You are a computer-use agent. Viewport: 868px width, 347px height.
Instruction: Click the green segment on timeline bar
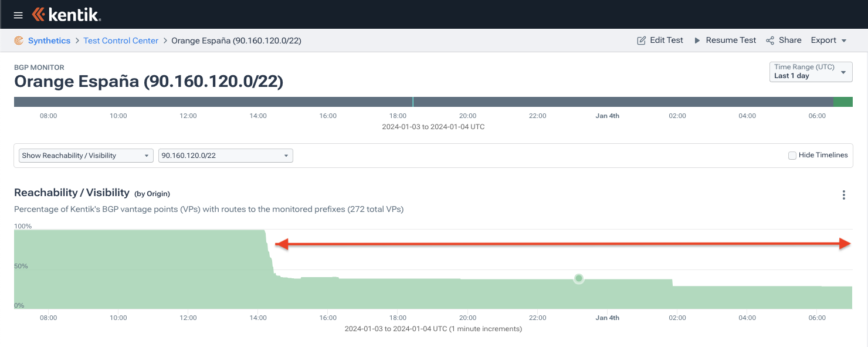click(x=843, y=102)
